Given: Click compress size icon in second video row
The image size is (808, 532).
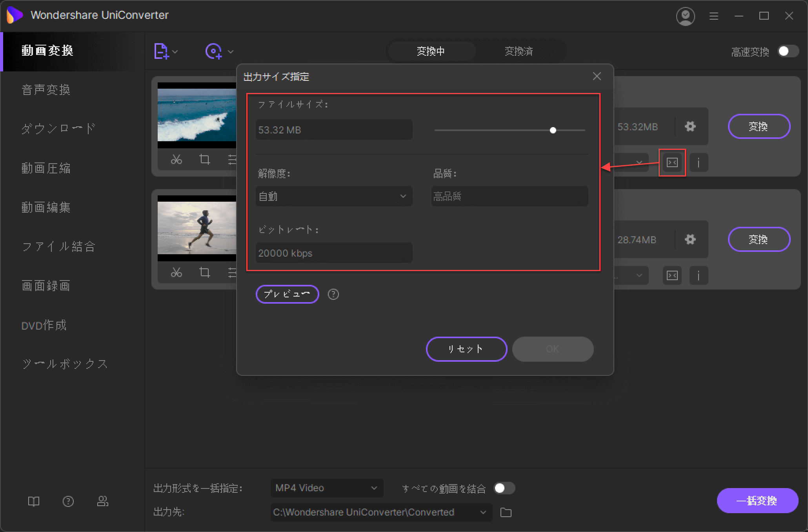Looking at the screenshot, I should pyautogui.click(x=672, y=275).
